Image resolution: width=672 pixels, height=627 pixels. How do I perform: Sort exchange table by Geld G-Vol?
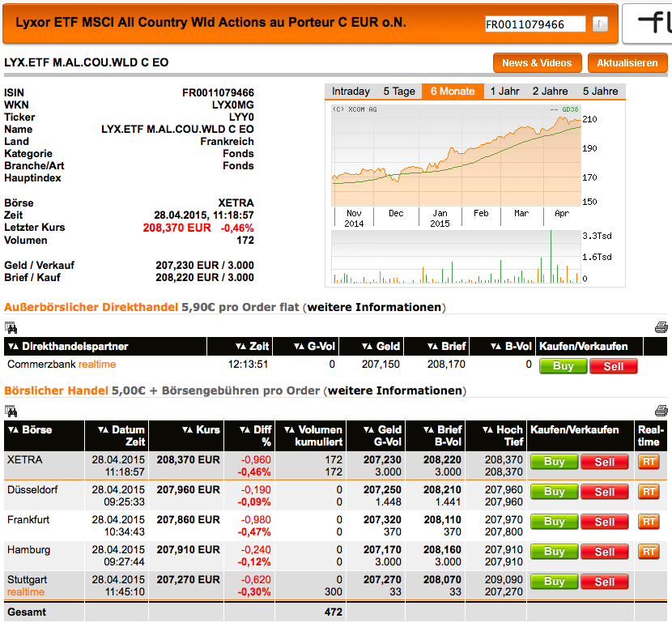click(x=368, y=429)
